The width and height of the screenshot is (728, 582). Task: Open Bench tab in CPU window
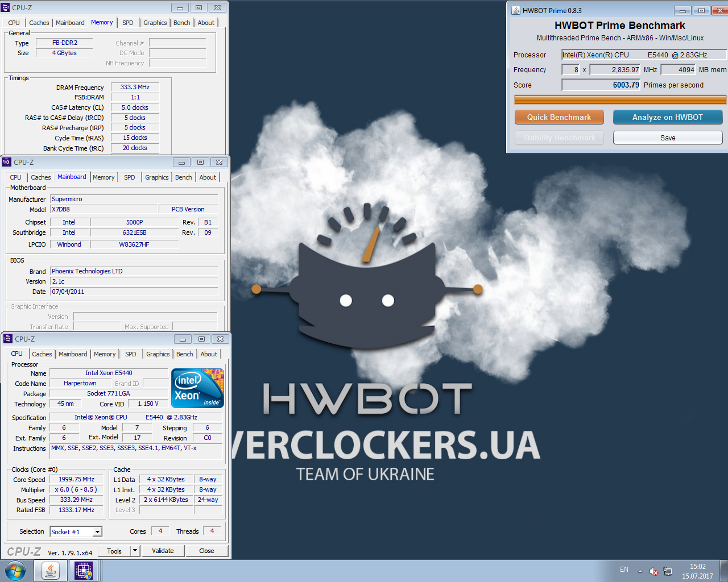[x=184, y=354]
